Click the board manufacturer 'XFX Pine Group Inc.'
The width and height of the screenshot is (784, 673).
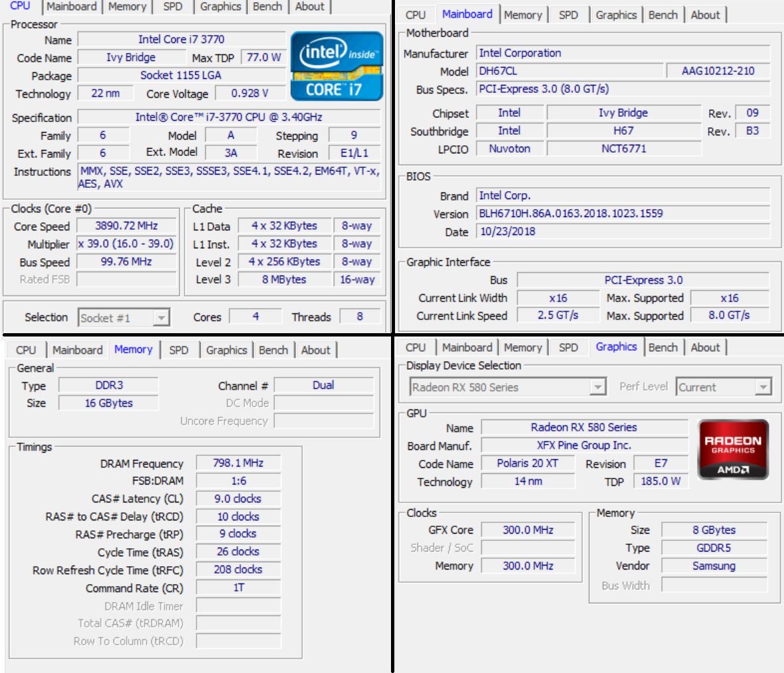(x=584, y=445)
